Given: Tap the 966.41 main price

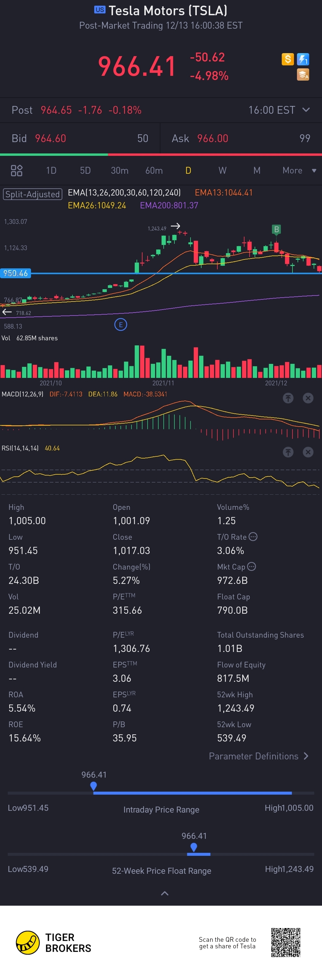Looking at the screenshot, I should [137, 66].
